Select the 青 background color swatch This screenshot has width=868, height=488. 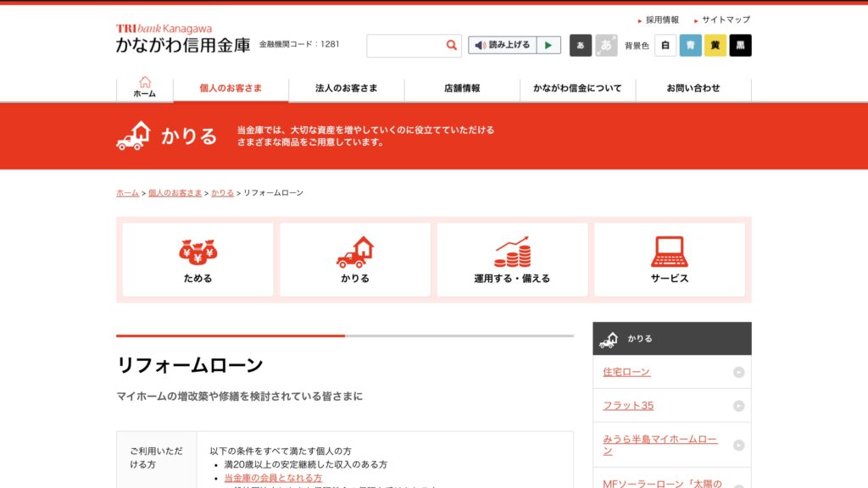[690, 47]
